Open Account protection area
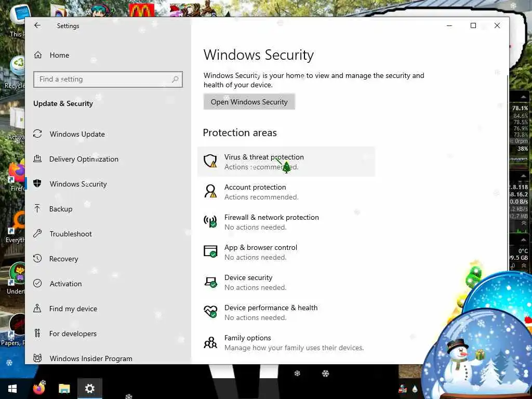This screenshot has width=532, height=399. (286, 192)
